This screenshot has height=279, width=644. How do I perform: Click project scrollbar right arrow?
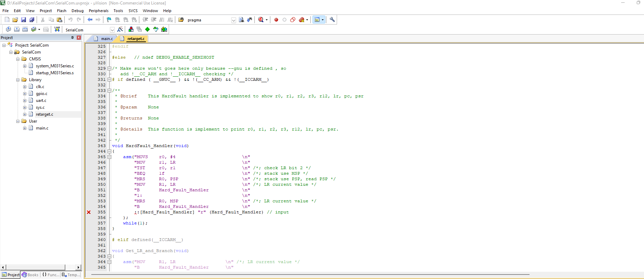click(x=78, y=267)
